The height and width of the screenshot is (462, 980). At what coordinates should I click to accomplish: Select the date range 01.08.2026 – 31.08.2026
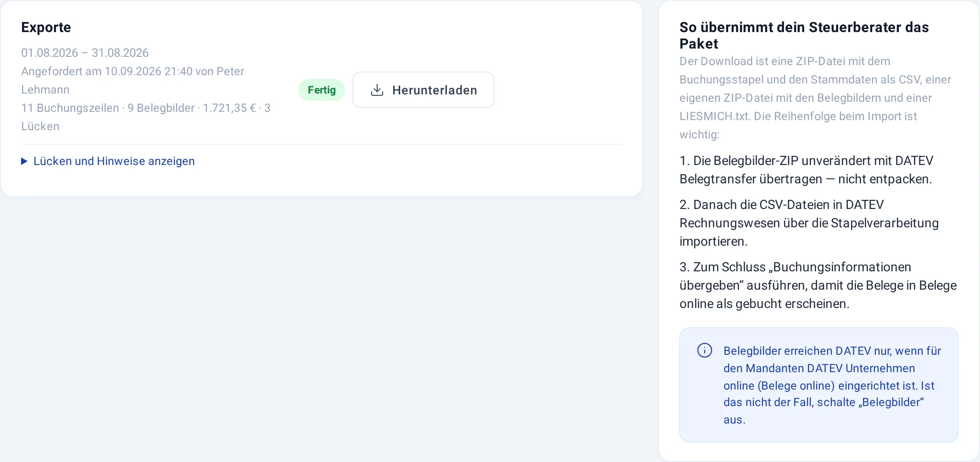point(85,53)
